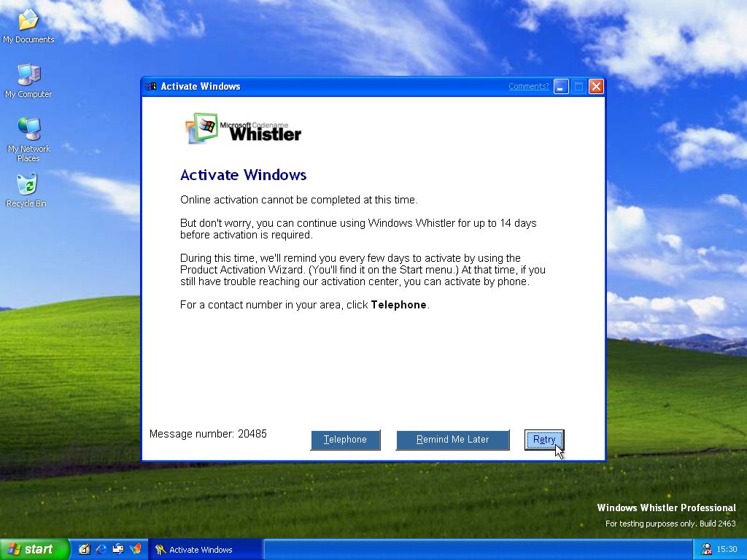Screen dimensions: 747x560
Task: Click the keys icon in the dialog title bar
Action: (x=151, y=86)
